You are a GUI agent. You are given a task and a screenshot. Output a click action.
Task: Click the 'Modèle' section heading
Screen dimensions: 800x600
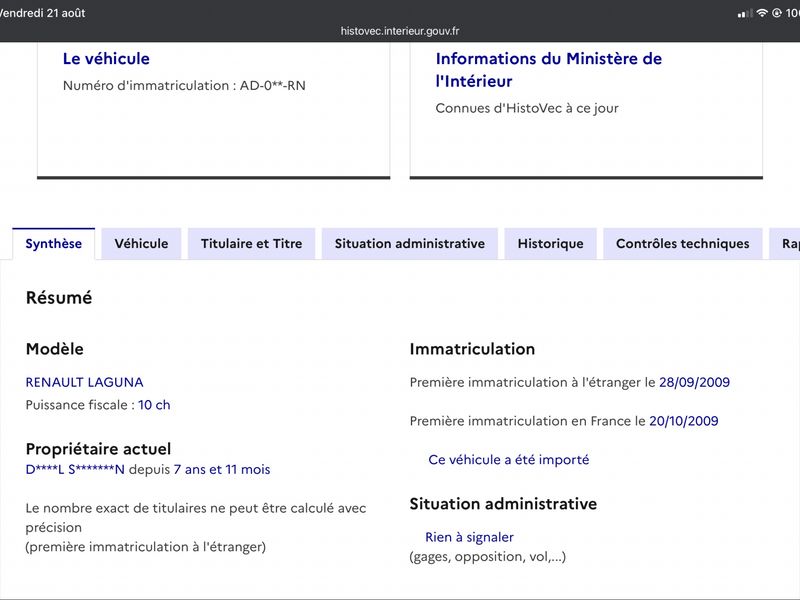tap(55, 349)
